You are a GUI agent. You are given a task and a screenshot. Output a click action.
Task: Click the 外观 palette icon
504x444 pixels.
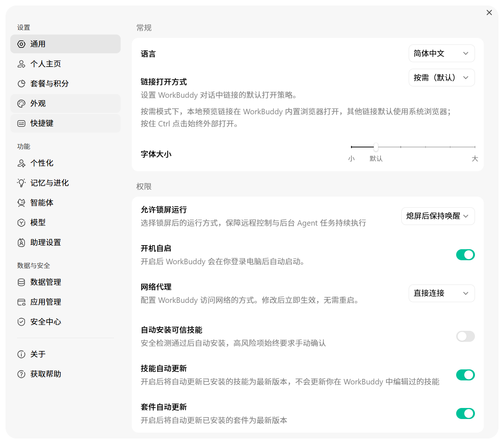21,104
